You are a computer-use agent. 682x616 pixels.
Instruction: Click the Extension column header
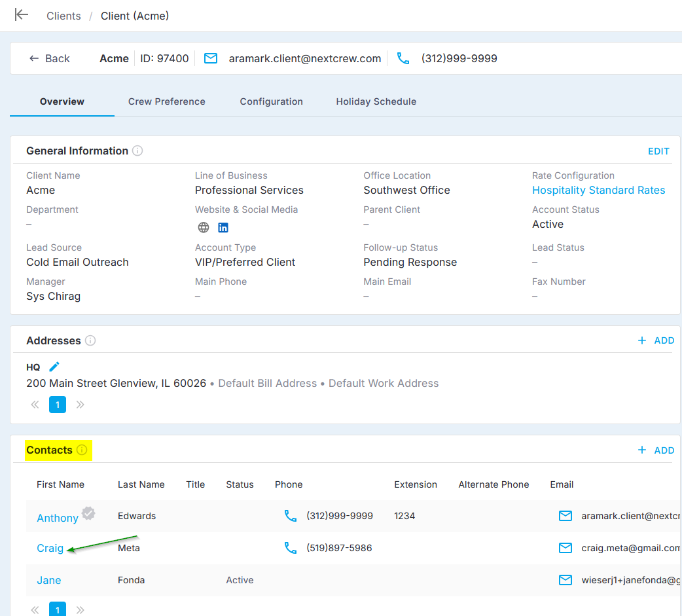[x=416, y=484]
